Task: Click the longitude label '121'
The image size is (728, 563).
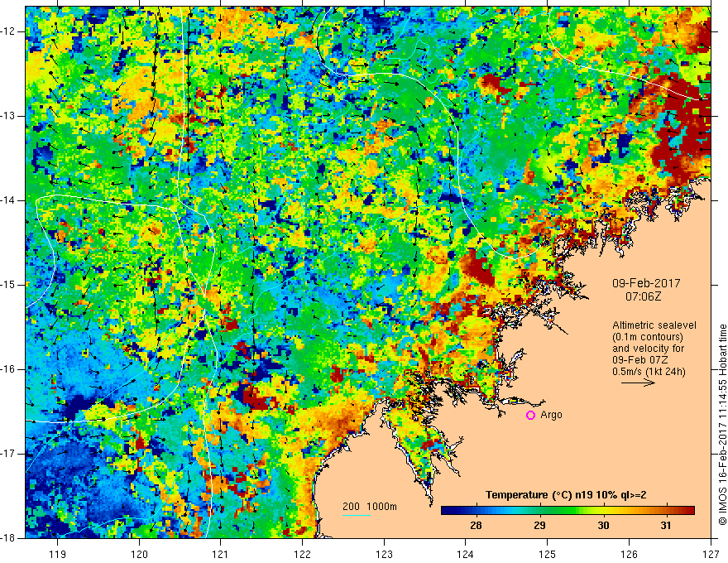Action: pos(221,554)
